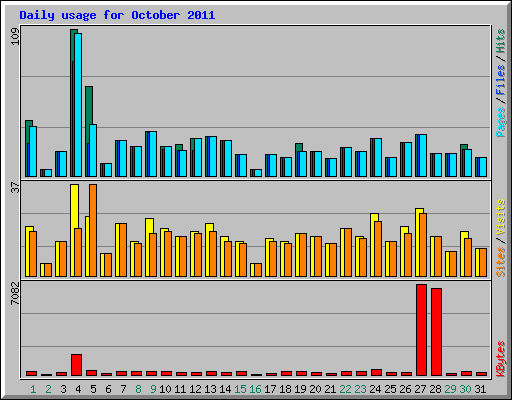Click the Sites legend label
The image size is (512, 400).
[x=501, y=262]
